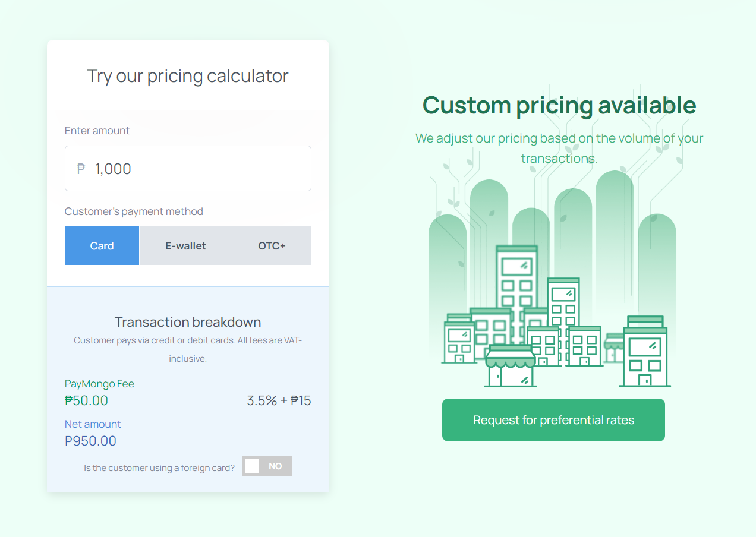This screenshot has height=537, width=756.
Task: Click the peso sign icon in amount field
Action: 81,169
